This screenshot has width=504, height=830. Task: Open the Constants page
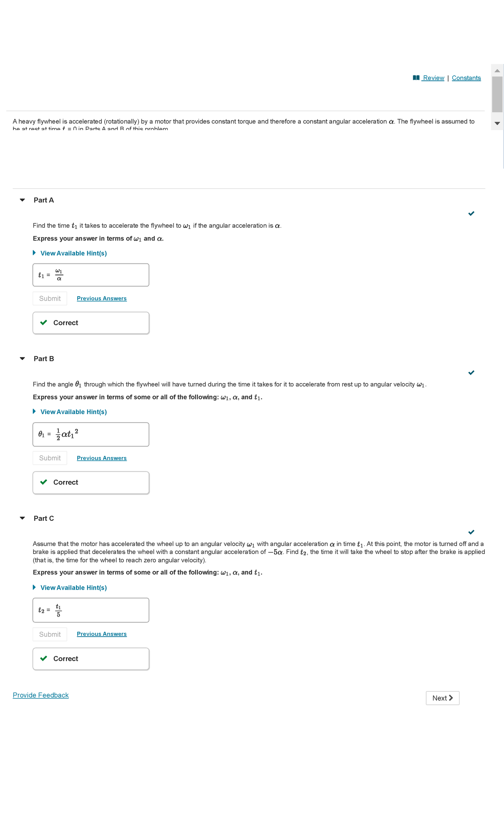click(x=466, y=78)
